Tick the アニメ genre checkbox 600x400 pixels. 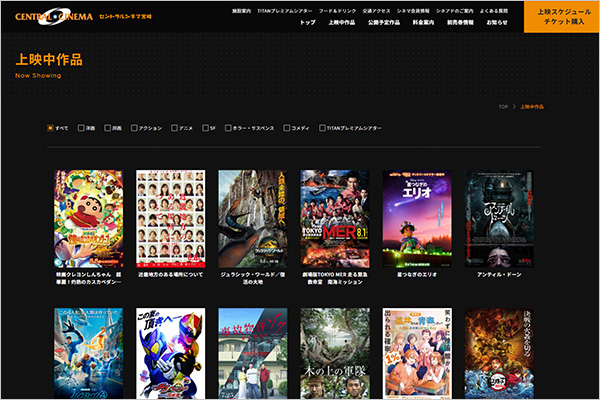pyautogui.click(x=174, y=128)
